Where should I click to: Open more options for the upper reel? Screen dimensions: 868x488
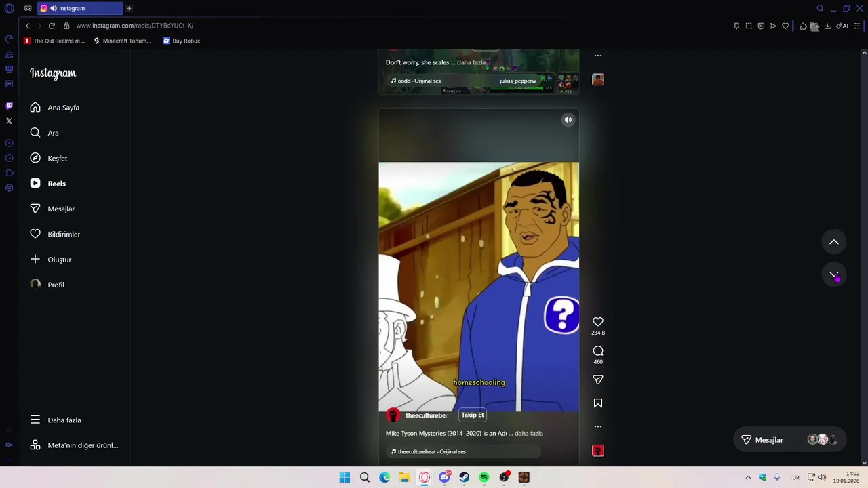click(x=598, y=56)
